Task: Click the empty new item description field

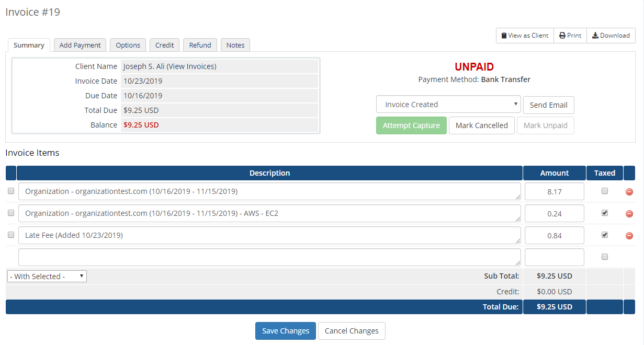Action: click(269, 257)
